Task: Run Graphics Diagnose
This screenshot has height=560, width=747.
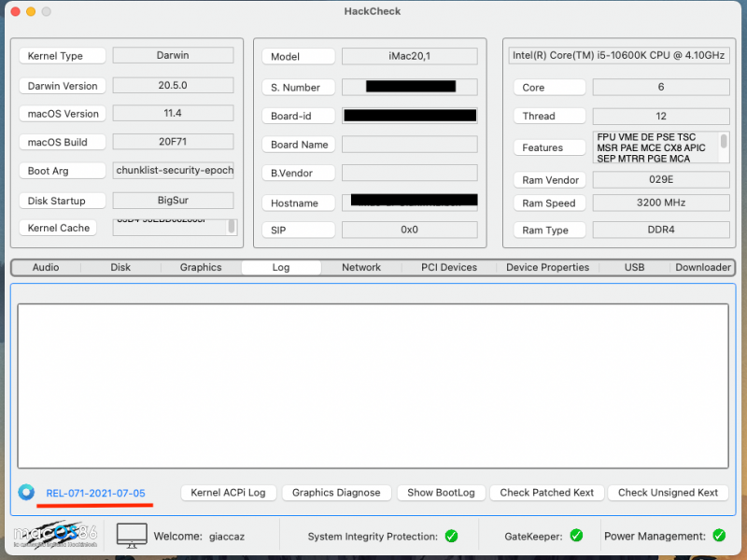Action: tap(336, 493)
